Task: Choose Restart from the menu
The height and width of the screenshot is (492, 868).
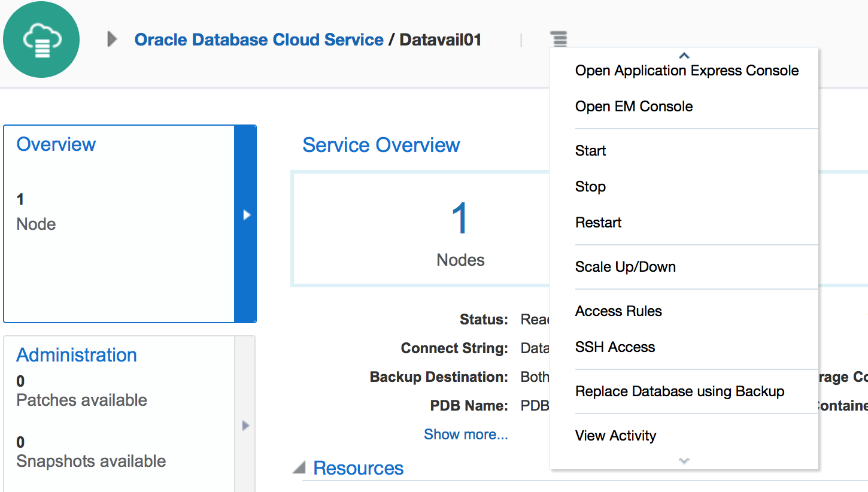Action: pyautogui.click(x=598, y=223)
